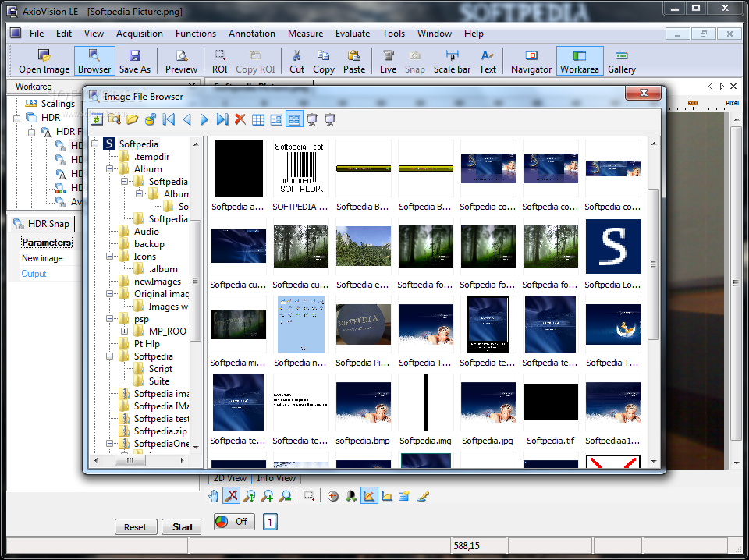Add a Scale bar annotation
749x560 pixels.
(452, 61)
